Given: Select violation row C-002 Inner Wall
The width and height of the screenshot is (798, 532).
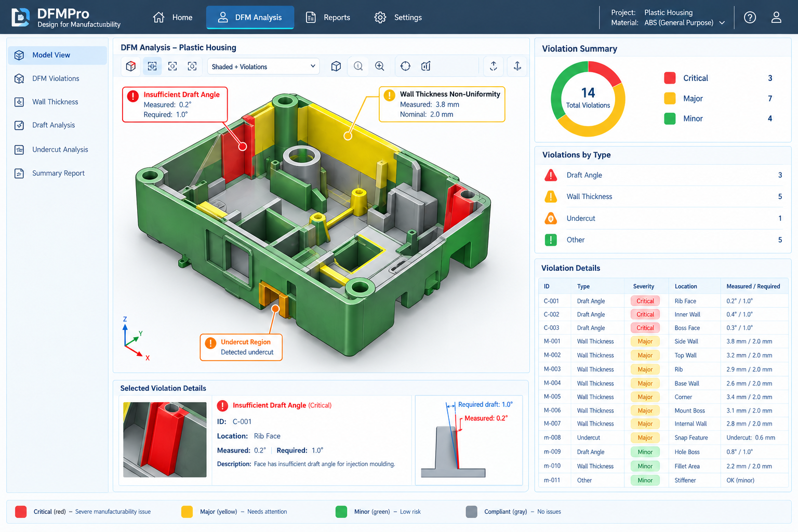Looking at the screenshot, I should click(x=663, y=314).
